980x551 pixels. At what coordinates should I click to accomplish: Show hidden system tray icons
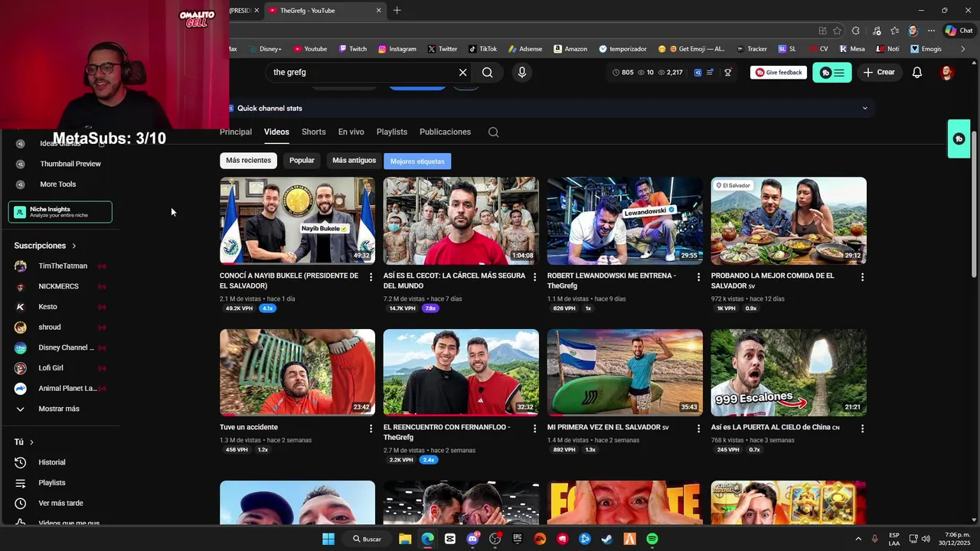(x=857, y=539)
